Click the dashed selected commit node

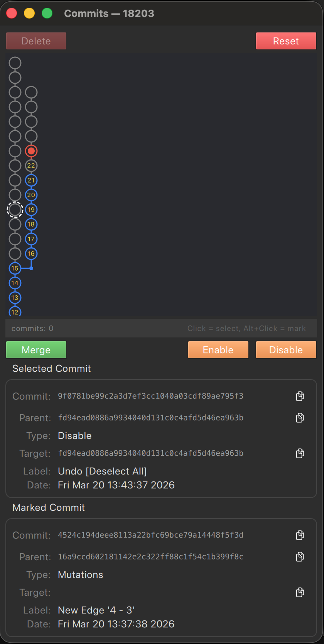click(15, 210)
